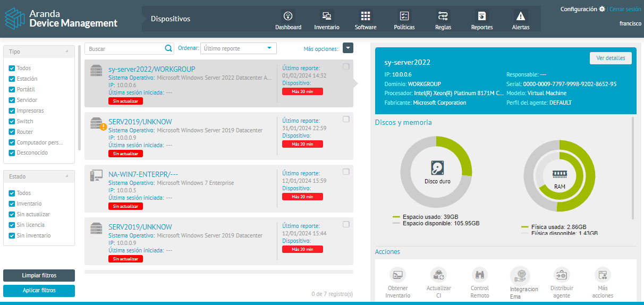Click the warning server icon of SERV2019 31/01/2024

[98, 124]
